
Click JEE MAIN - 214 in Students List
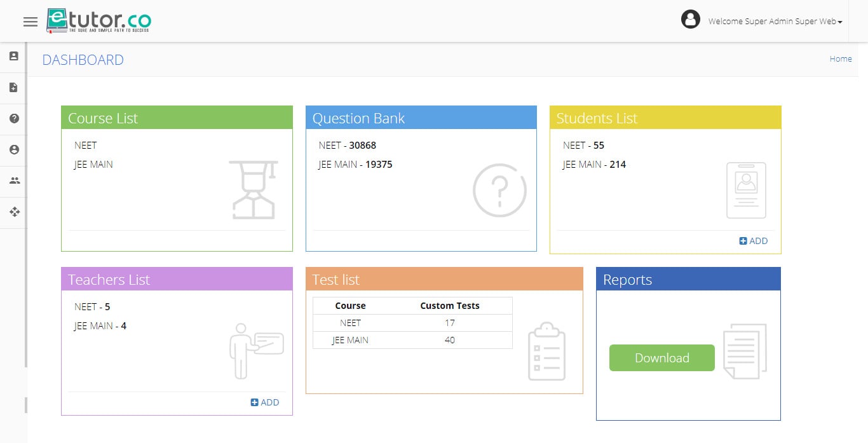(594, 164)
